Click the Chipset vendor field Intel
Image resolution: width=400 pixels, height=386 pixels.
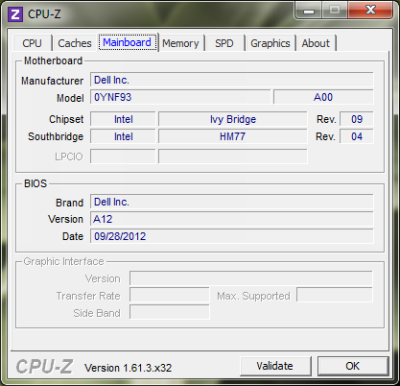[x=123, y=119]
